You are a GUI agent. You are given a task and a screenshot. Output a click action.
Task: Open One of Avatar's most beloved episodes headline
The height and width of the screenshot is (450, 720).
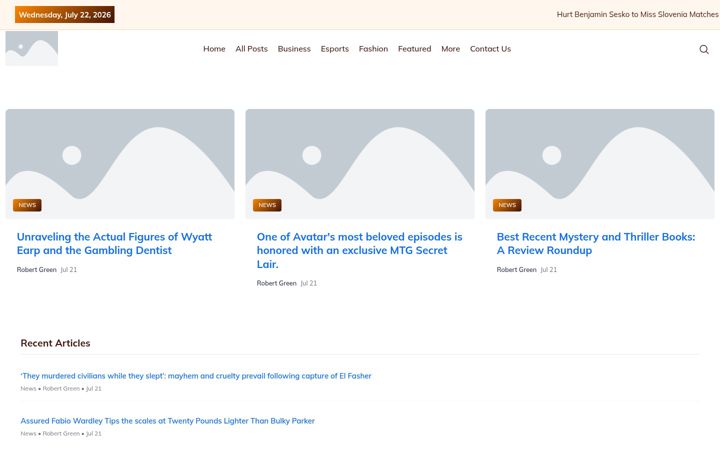360,250
